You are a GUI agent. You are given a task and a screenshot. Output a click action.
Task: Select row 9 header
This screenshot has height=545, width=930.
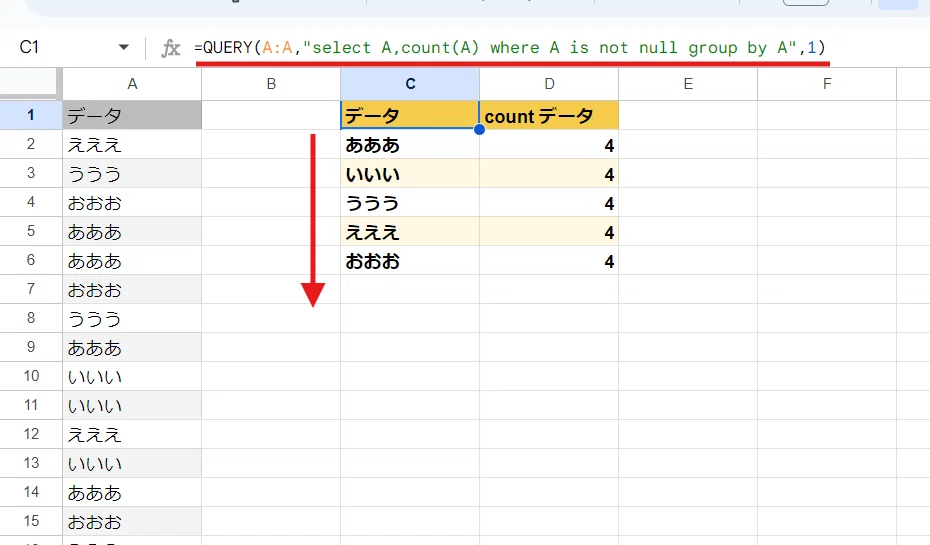click(x=31, y=348)
